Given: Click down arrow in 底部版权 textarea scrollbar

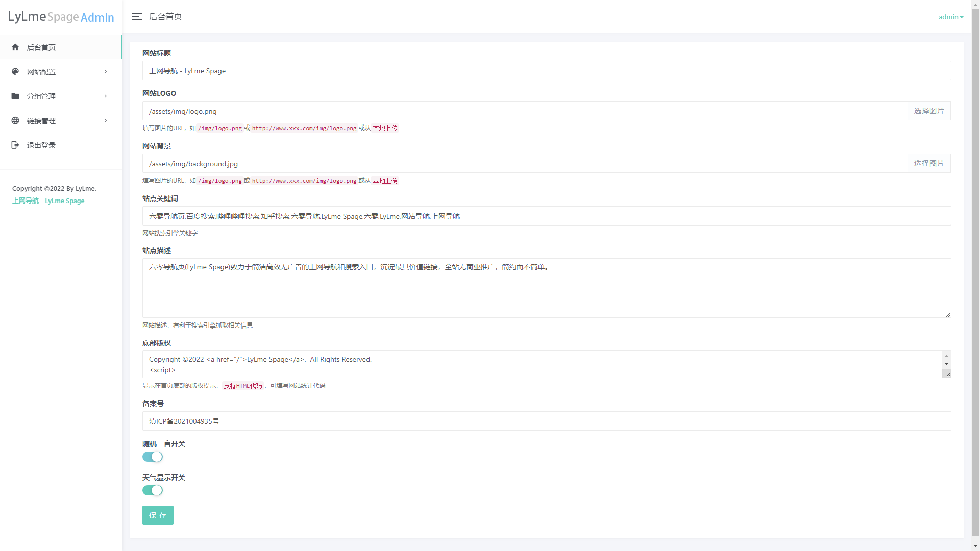Looking at the screenshot, I should click(x=946, y=364).
